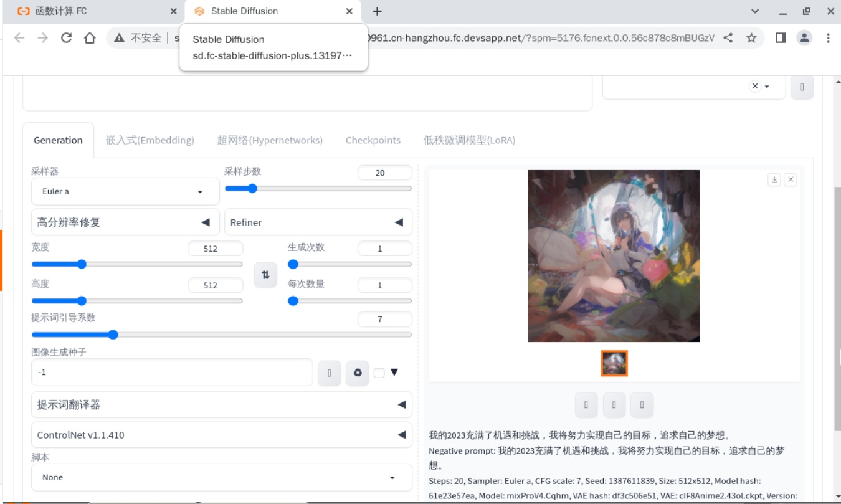Go back with the browser back arrow
This screenshot has height=504, width=841.
click(x=19, y=38)
